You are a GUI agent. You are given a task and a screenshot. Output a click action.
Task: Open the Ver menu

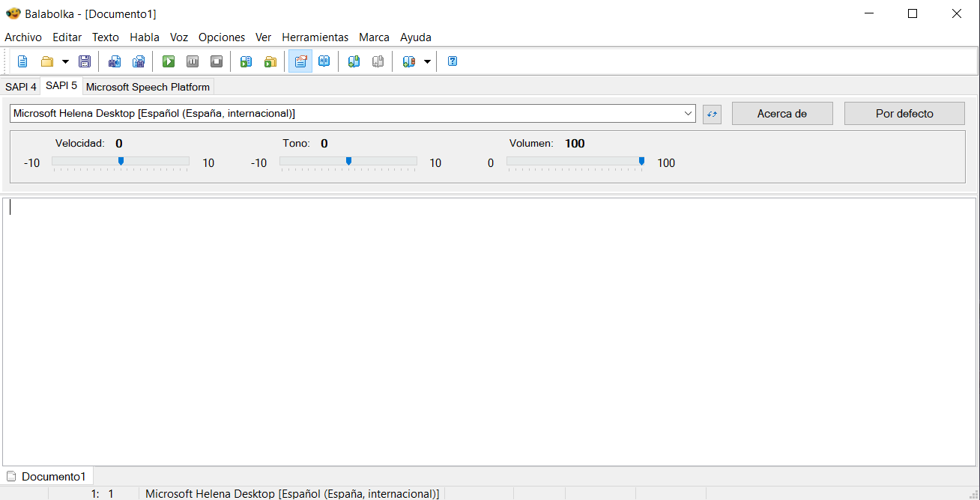pos(263,37)
